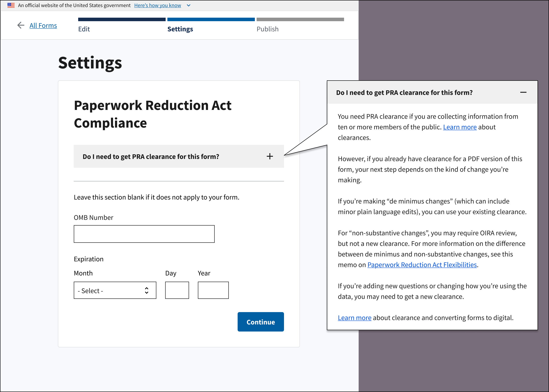
Task: Click the Month select up-down arrows
Action: [x=146, y=290]
